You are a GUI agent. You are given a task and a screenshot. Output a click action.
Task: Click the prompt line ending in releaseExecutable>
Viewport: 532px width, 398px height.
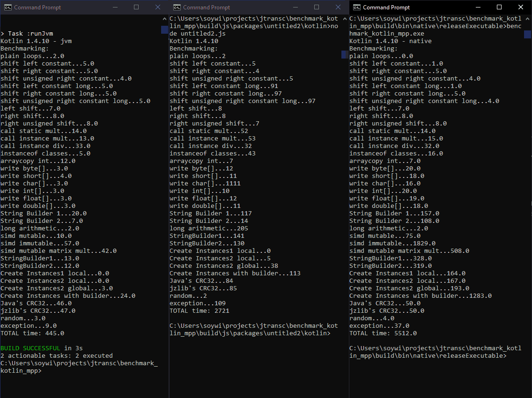coord(428,356)
